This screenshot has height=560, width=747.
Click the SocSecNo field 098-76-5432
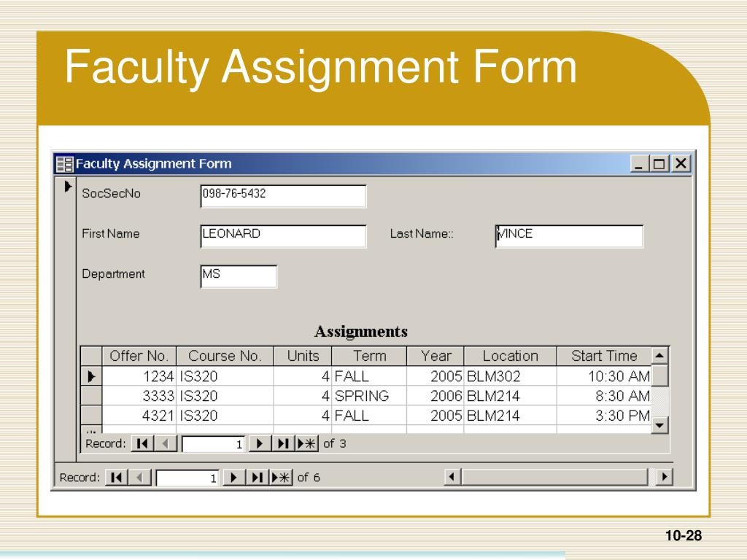click(284, 196)
